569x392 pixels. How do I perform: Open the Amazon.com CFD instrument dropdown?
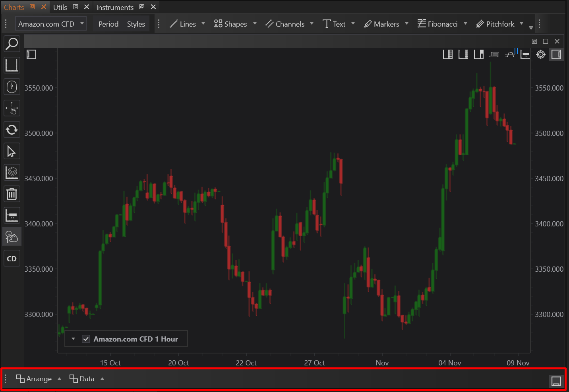pos(51,24)
